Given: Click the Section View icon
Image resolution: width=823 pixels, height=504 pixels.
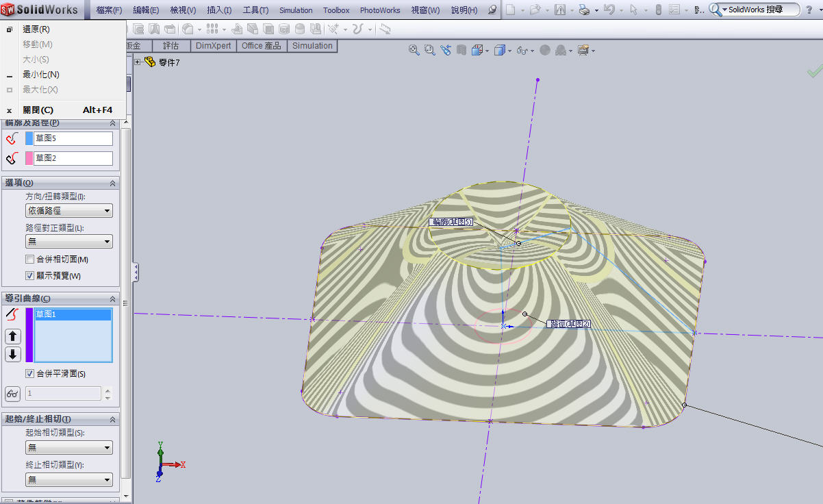Looking at the screenshot, I should 462,50.
